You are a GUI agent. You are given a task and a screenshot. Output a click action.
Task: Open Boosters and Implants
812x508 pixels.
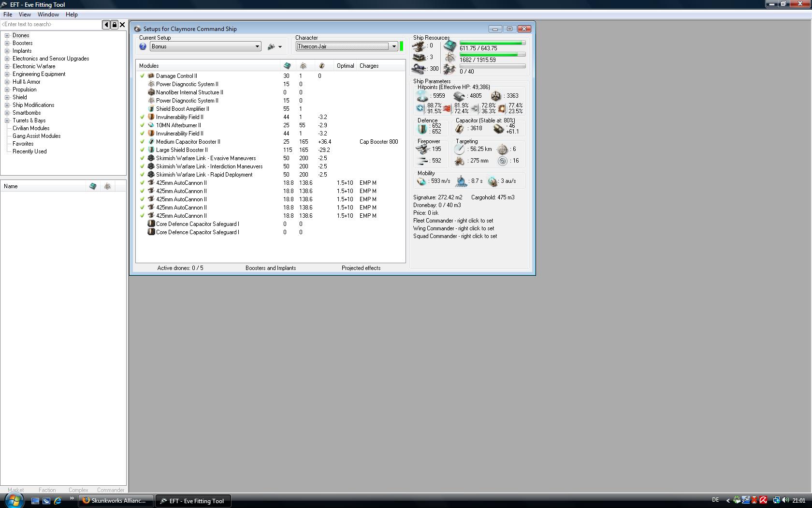pos(271,268)
